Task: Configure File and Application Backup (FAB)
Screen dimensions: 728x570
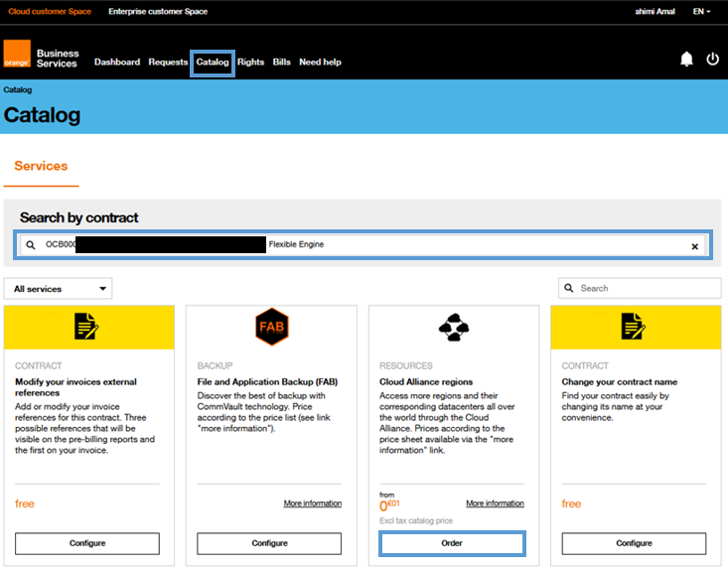Action: [x=269, y=543]
